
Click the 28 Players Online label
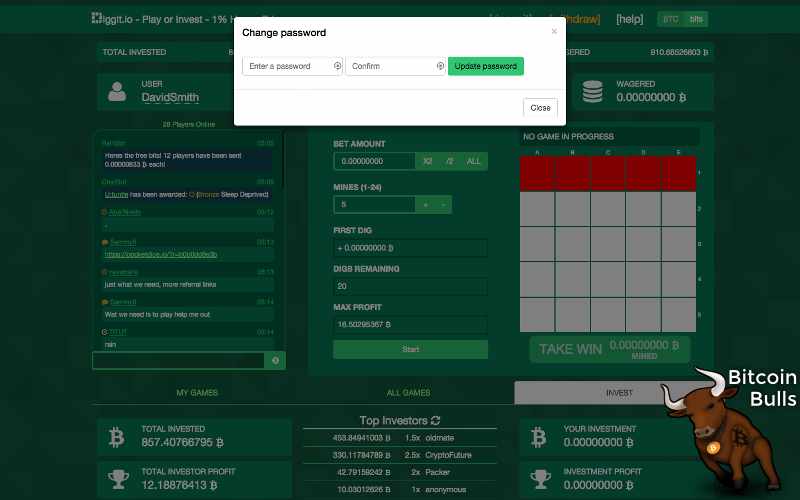pos(189,124)
